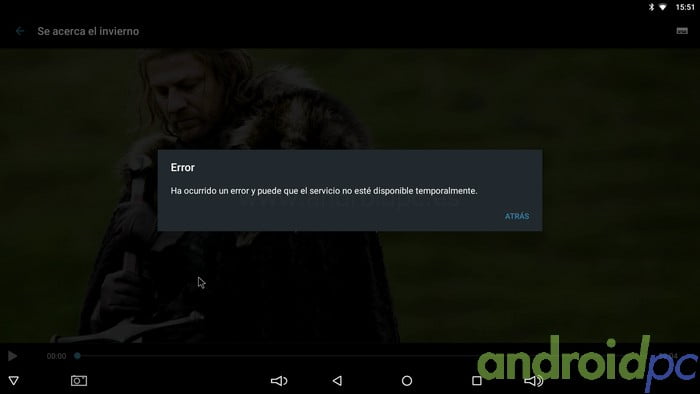The width and height of the screenshot is (700, 394).
Task: Raise the volume with the speaker waves icon
Action: coord(533,381)
